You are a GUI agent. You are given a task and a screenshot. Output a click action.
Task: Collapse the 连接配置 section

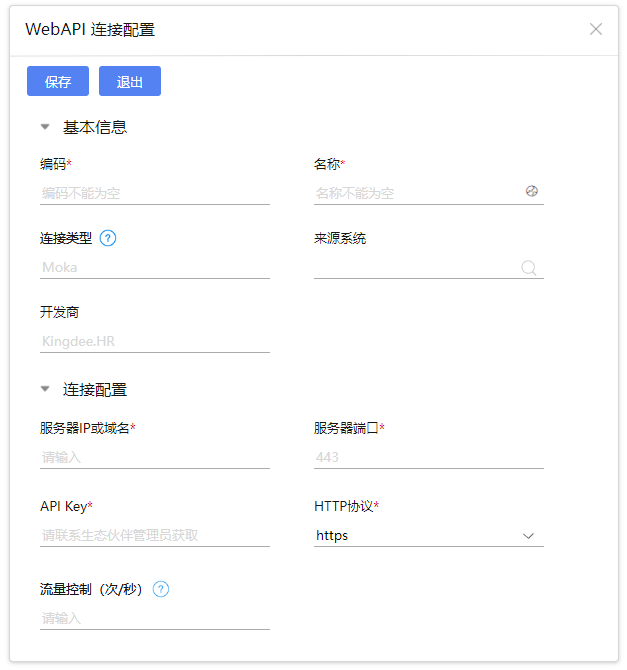point(45,390)
